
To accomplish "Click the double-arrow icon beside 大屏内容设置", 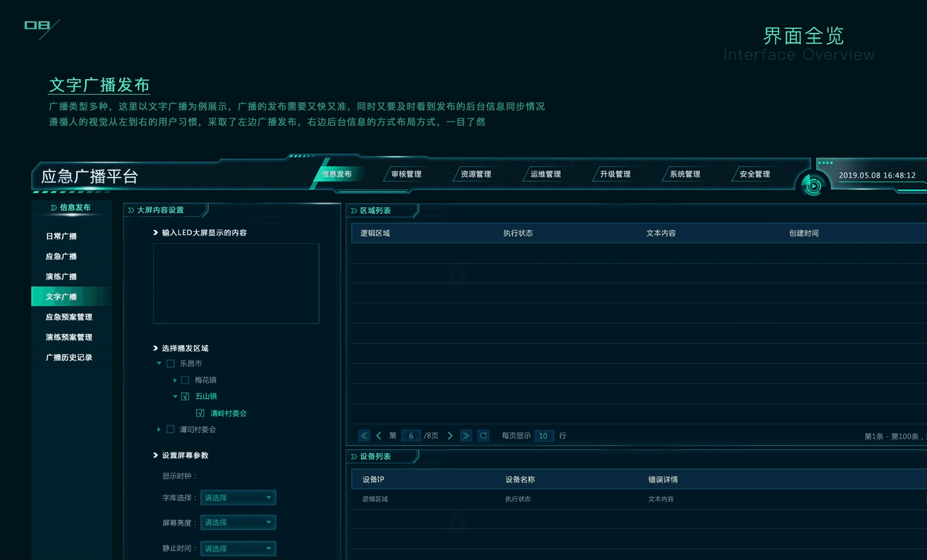I will [131, 210].
